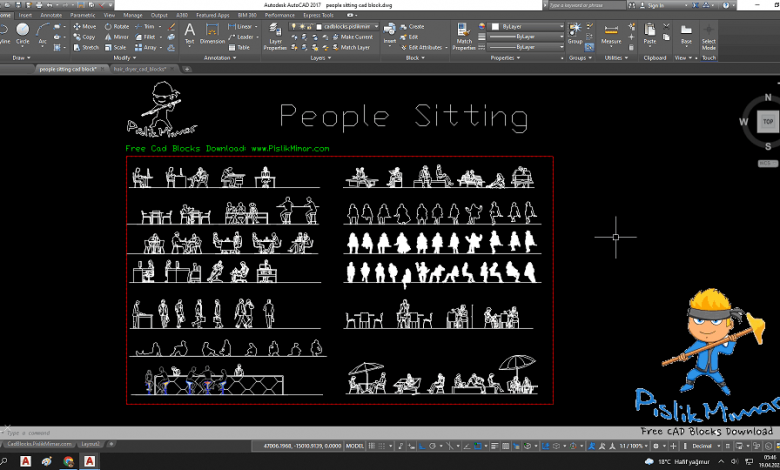The image size is (780, 470).
Task: Activate the Trim tool
Action: (x=145, y=26)
